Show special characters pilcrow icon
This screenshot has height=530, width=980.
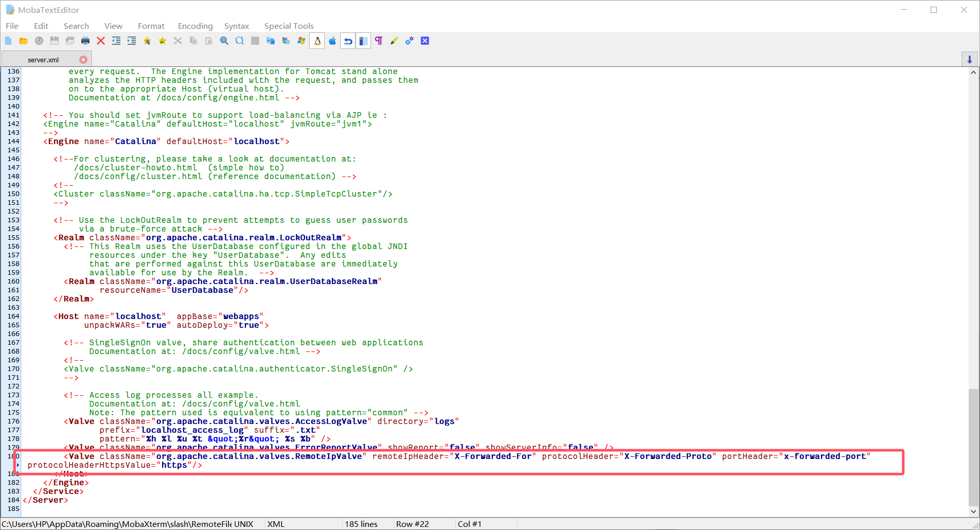(379, 41)
